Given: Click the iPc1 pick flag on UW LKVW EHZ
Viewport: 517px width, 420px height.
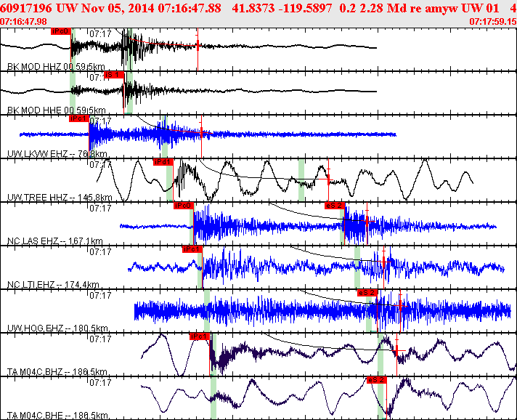Looking at the screenshot, I should pyautogui.click(x=79, y=118).
